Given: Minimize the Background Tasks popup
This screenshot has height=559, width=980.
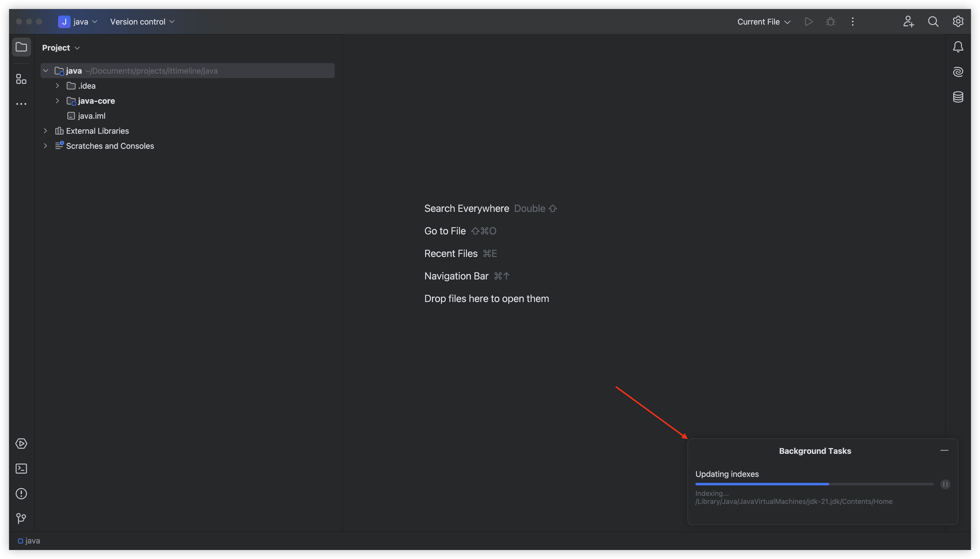Looking at the screenshot, I should click(x=944, y=450).
